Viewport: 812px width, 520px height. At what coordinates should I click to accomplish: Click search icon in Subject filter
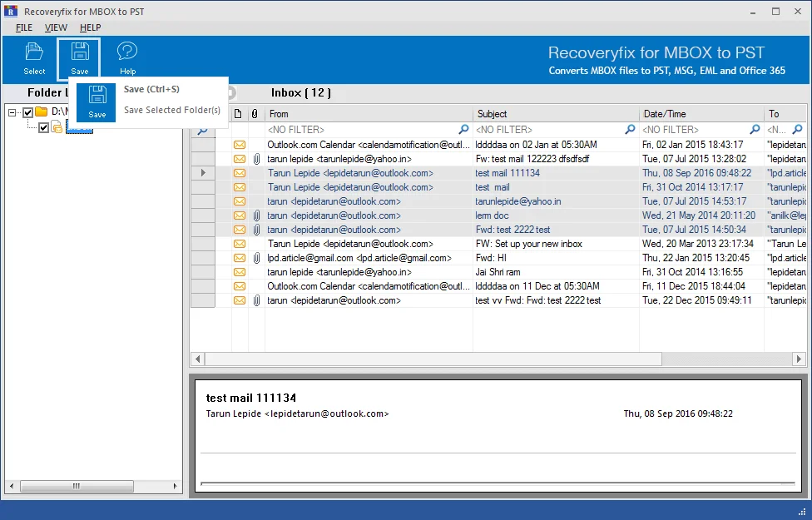click(x=630, y=129)
